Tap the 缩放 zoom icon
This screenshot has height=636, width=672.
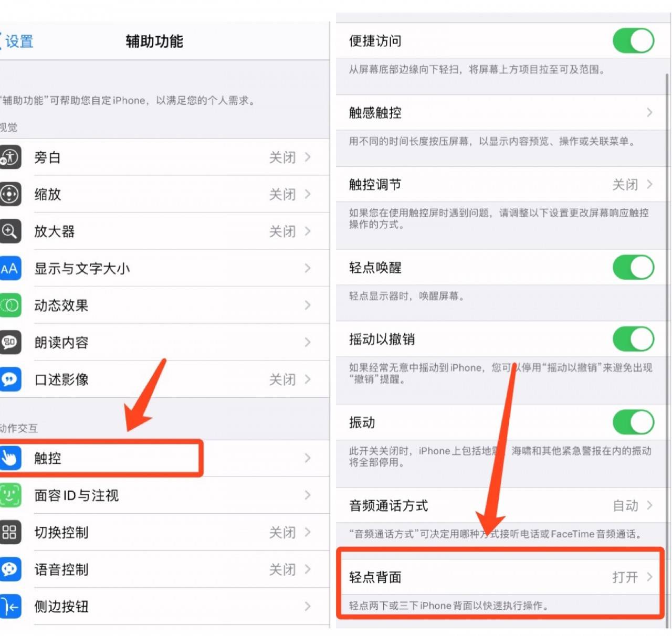tap(10, 194)
